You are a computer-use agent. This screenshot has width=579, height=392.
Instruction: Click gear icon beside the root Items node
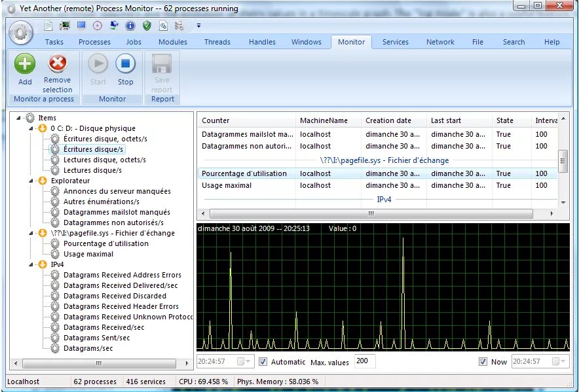click(30, 118)
